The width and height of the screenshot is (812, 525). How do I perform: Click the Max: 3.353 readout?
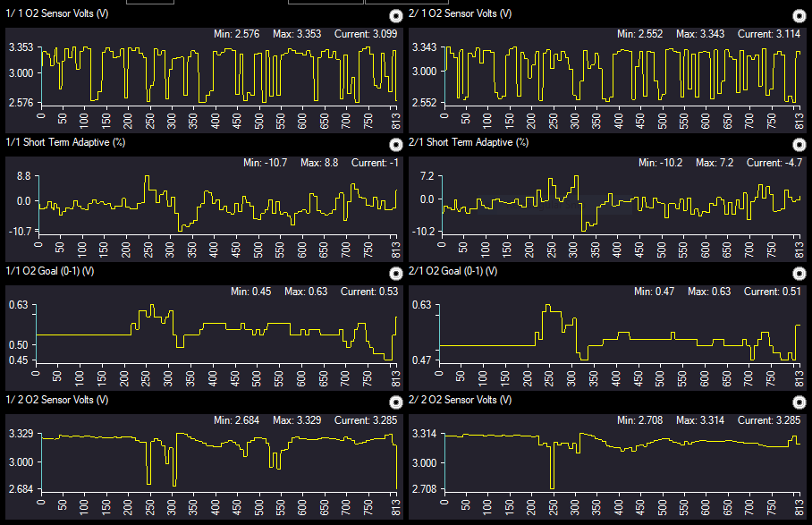pyautogui.click(x=301, y=34)
